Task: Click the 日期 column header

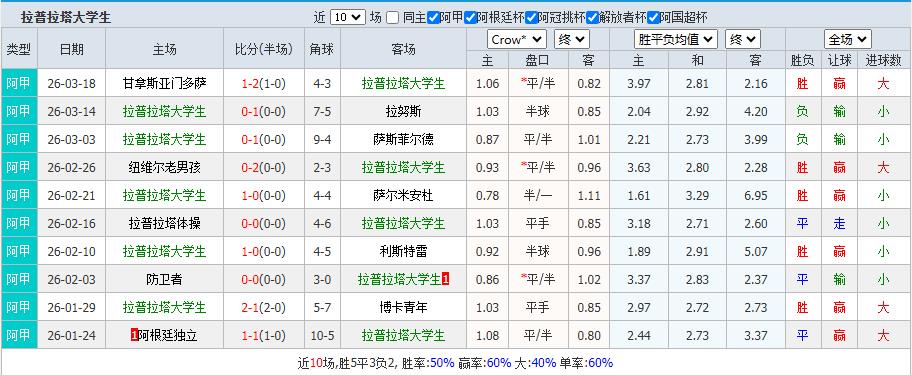Action: click(71, 49)
